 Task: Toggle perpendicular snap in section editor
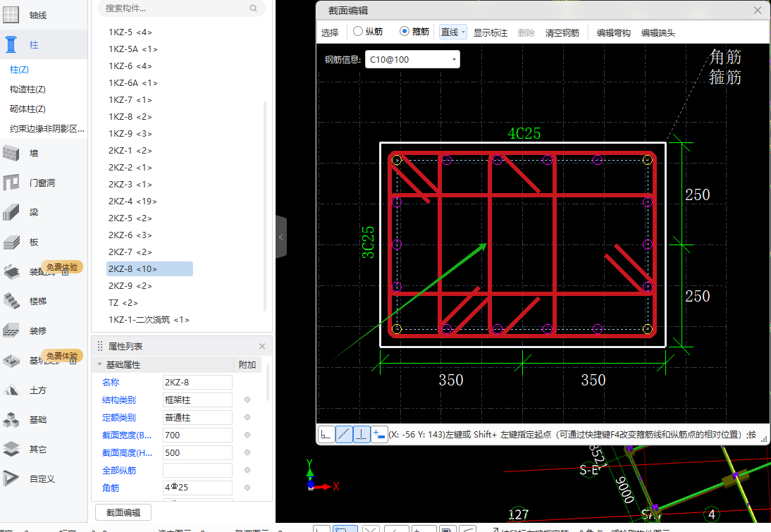[362, 434]
